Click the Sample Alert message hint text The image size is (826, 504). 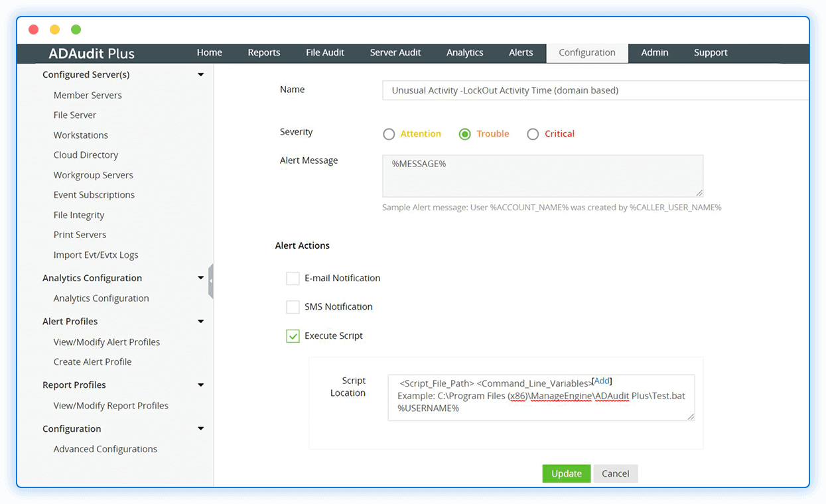click(552, 208)
